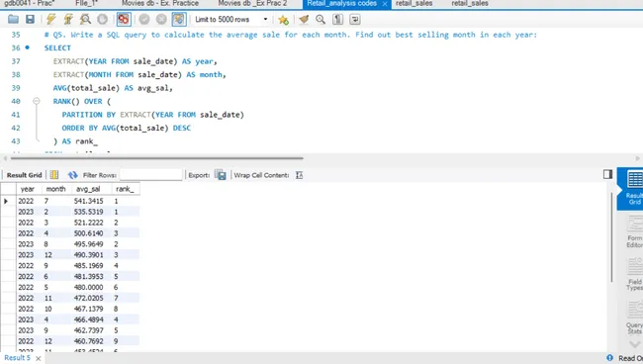This screenshot has width=643, height=364.
Task: Toggle invisible characters pilcrow icon
Action: [337, 19]
